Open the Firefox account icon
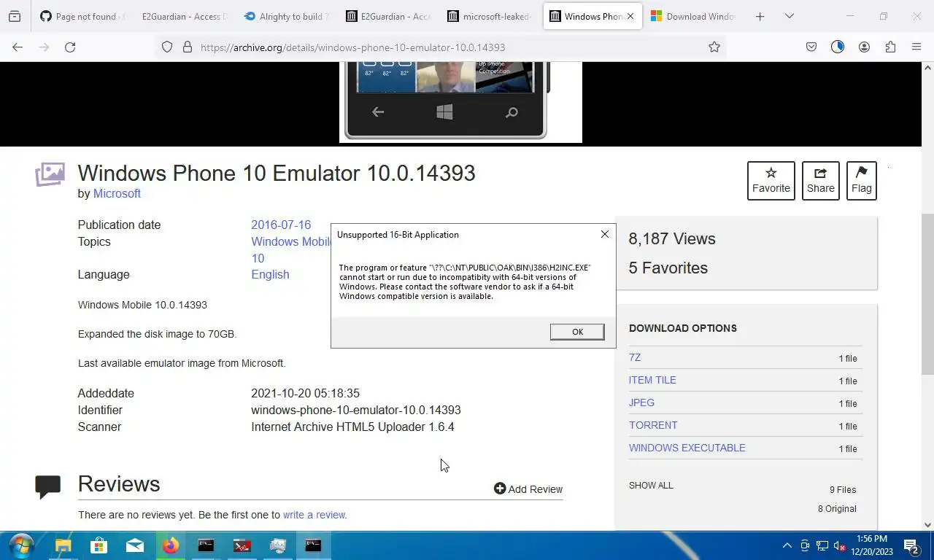The height and width of the screenshot is (560, 934). (864, 47)
